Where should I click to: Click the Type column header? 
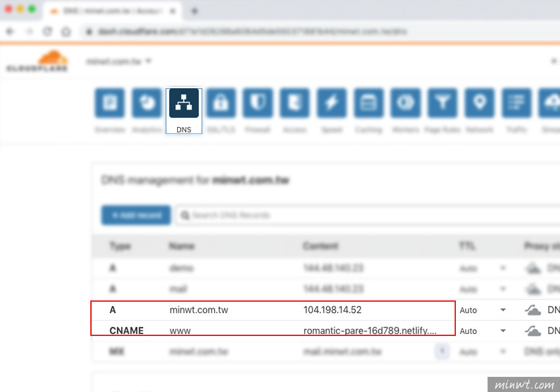[x=121, y=246]
